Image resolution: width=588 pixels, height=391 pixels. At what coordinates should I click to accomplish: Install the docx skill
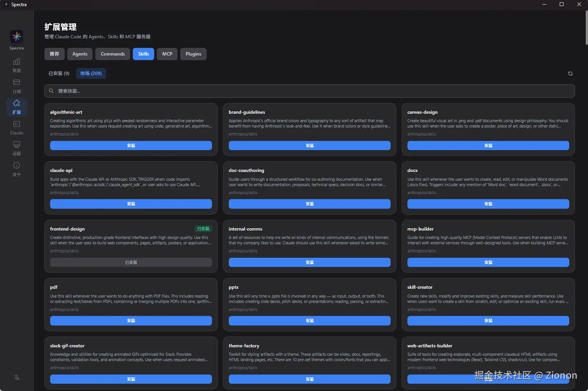[488, 204]
